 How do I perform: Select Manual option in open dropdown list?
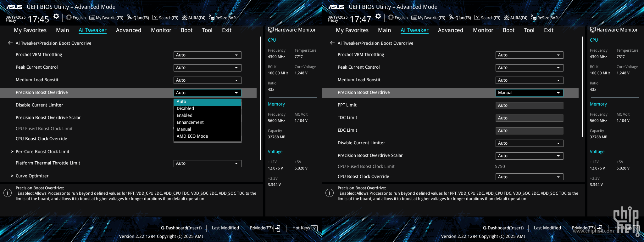208,129
